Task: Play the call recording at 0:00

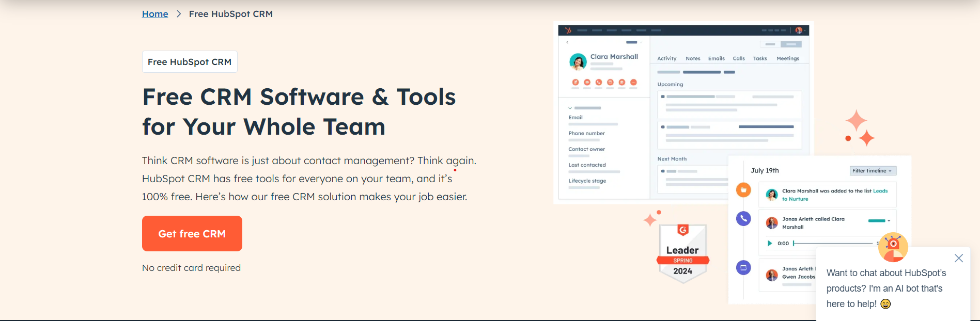Action: click(770, 243)
